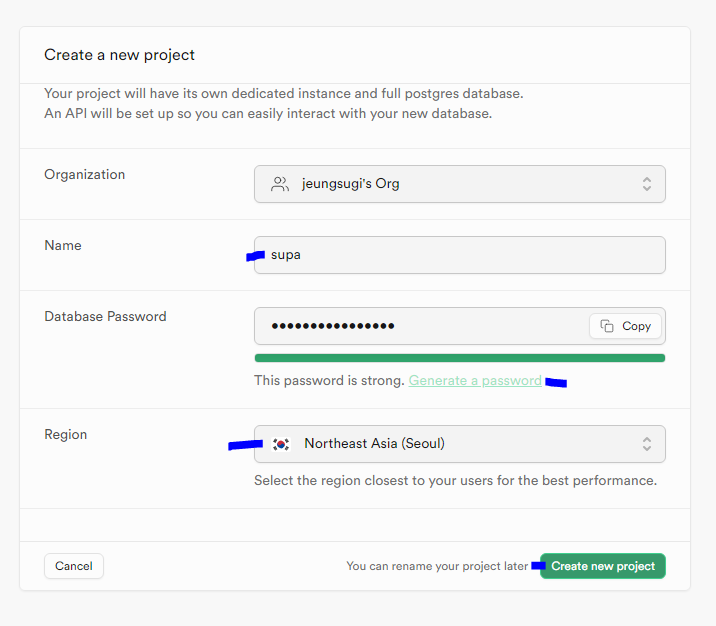Click the Generate a password link
Image resolution: width=716 pixels, height=626 pixels.
click(475, 381)
